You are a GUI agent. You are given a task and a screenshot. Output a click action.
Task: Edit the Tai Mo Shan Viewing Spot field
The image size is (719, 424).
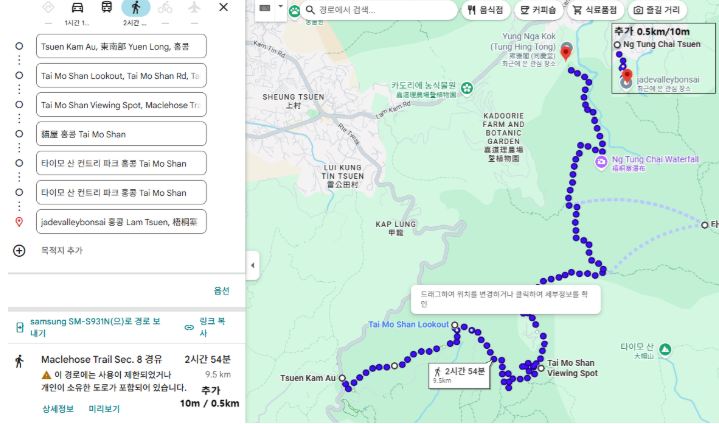click(121, 105)
